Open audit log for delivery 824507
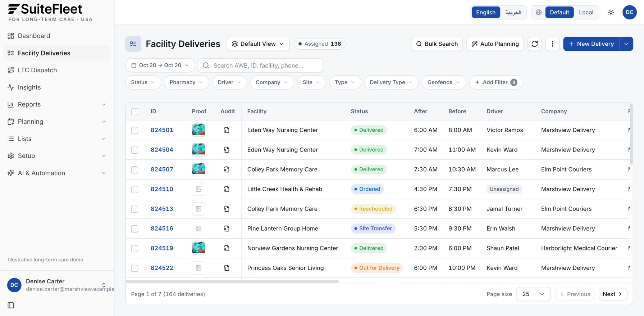644x316 pixels. [x=227, y=170]
